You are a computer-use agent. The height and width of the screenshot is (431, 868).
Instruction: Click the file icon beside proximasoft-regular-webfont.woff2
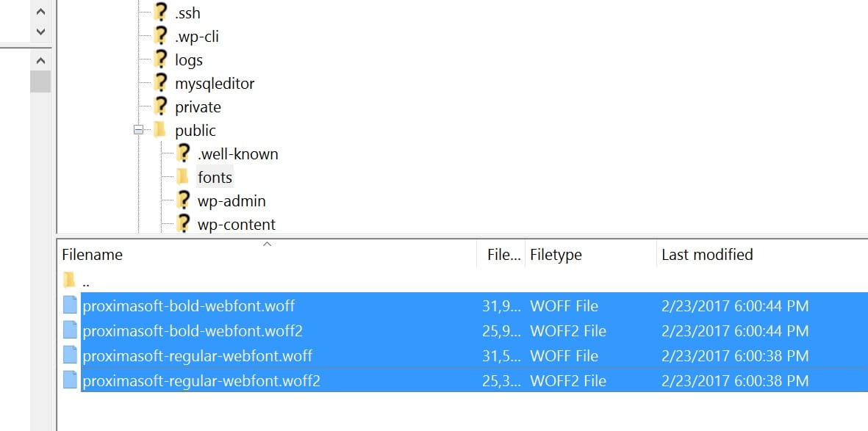coord(71,380)
